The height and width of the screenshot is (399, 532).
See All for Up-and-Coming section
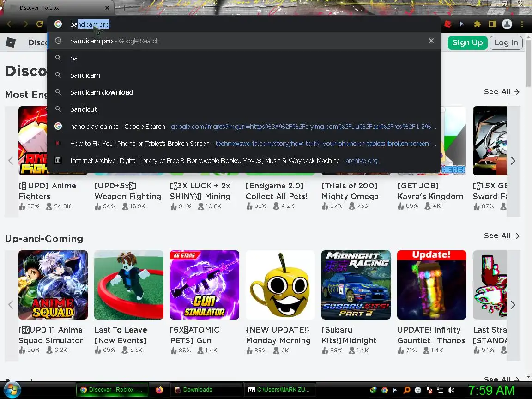click(502, 236)
